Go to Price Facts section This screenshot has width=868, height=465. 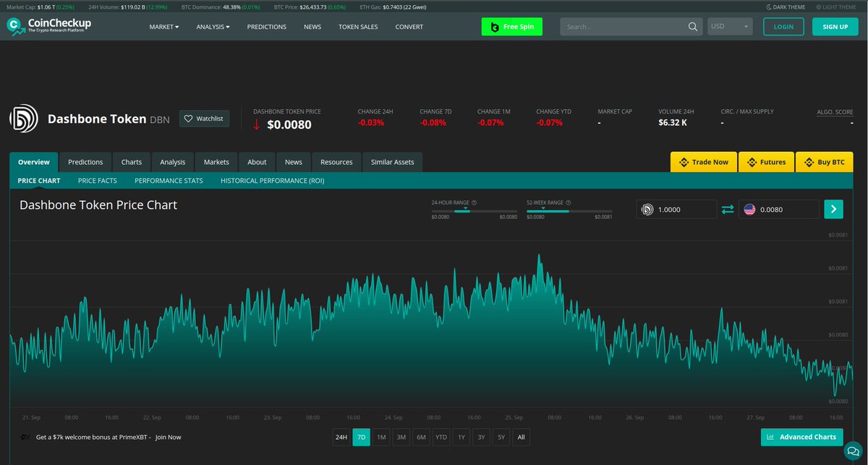(98, 181)
